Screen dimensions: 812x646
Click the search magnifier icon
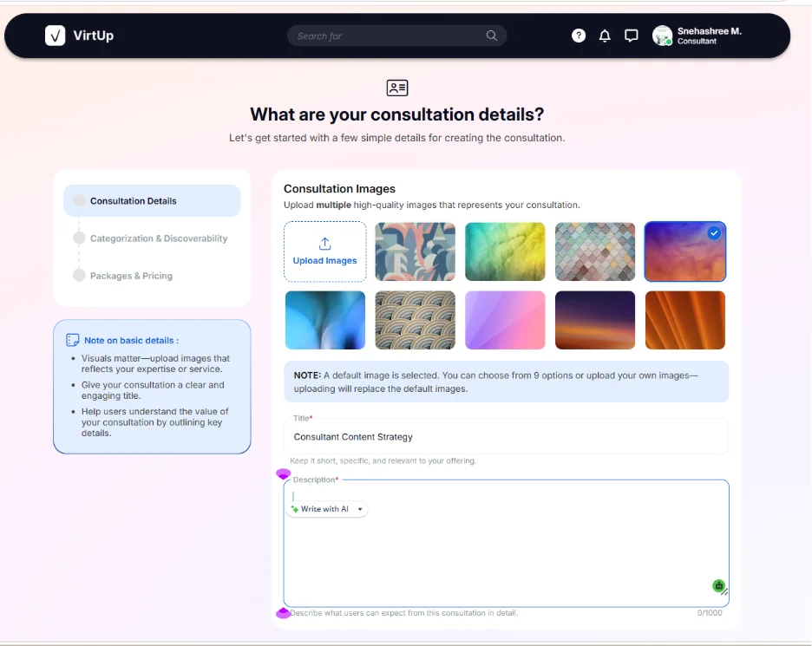tap(491, 36)
